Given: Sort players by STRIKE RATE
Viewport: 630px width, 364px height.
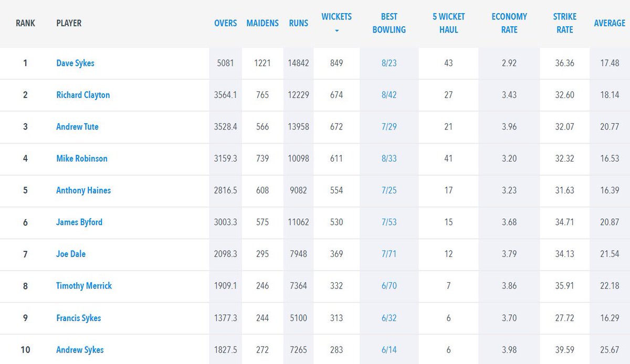Looking at the screenshot, I should (x=564, y=23).
